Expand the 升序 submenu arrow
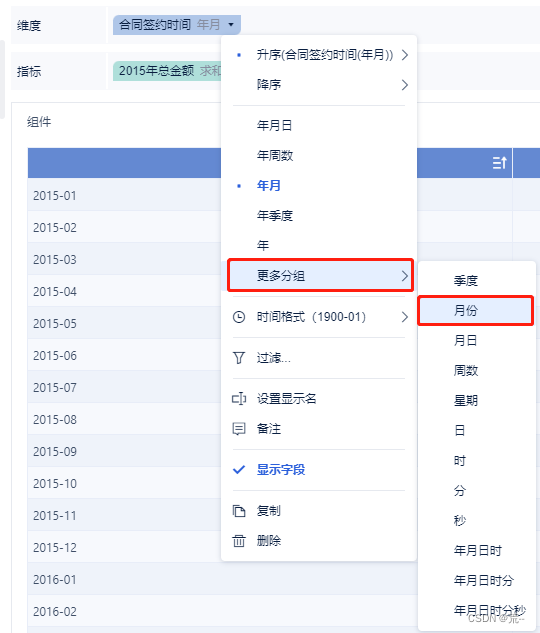540x633 pixels. (405, 55)
